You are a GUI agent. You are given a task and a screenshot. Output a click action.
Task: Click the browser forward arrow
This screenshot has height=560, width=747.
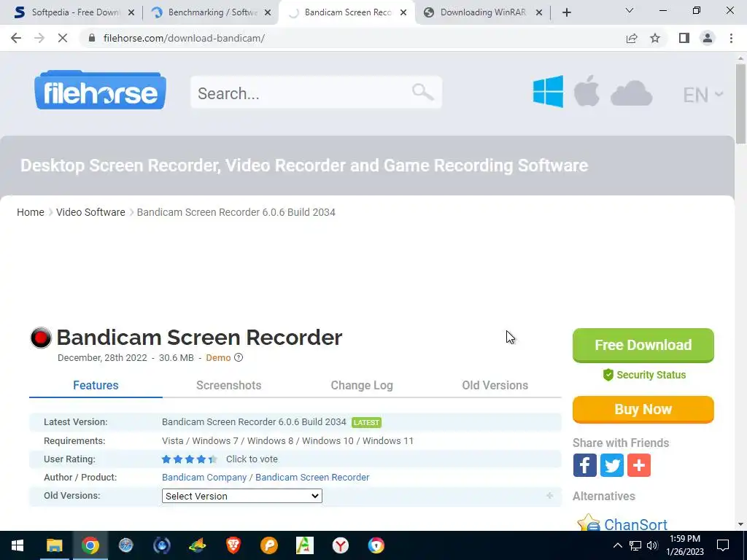pos(39,38)
